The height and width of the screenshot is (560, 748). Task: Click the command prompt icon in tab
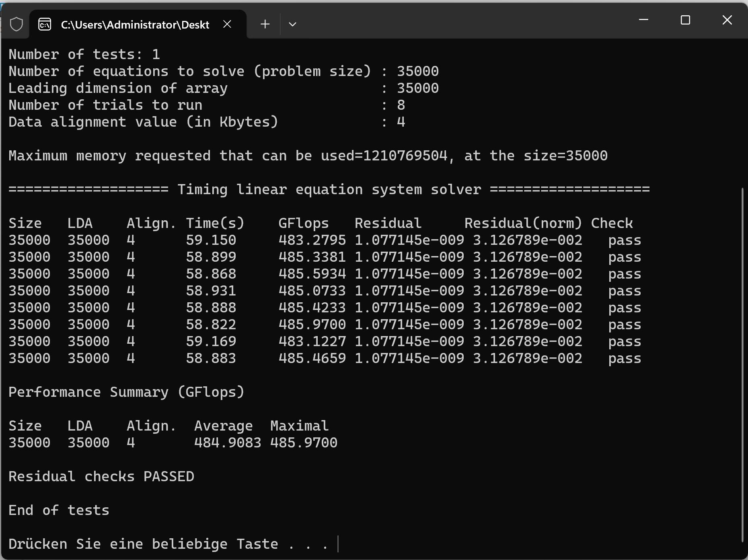point(45,25)
